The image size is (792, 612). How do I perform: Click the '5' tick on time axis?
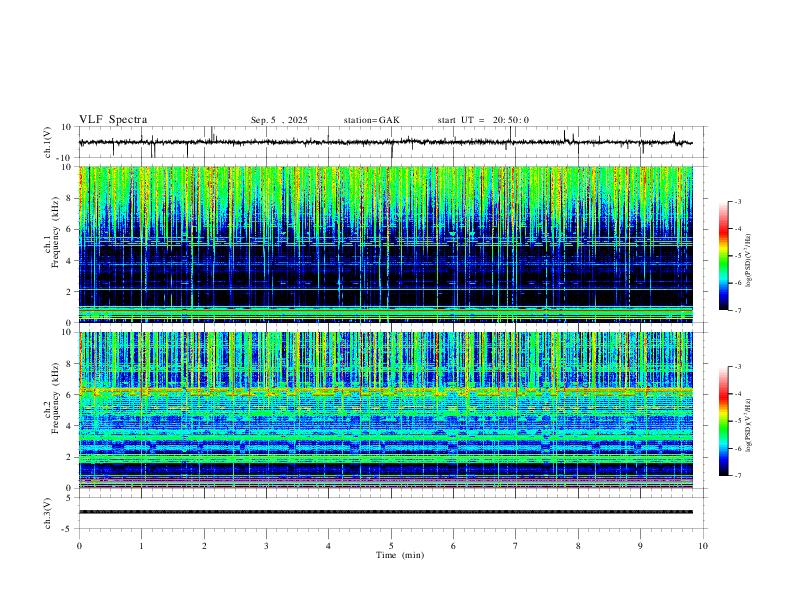pyautogui.click(x=391, y=546)
